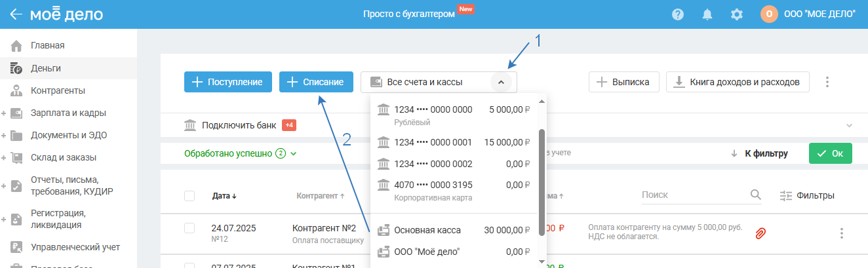The height and width of the screenshot is (268, 868).
Task: Click the Списание button
Action: click(x=316, y=82)
